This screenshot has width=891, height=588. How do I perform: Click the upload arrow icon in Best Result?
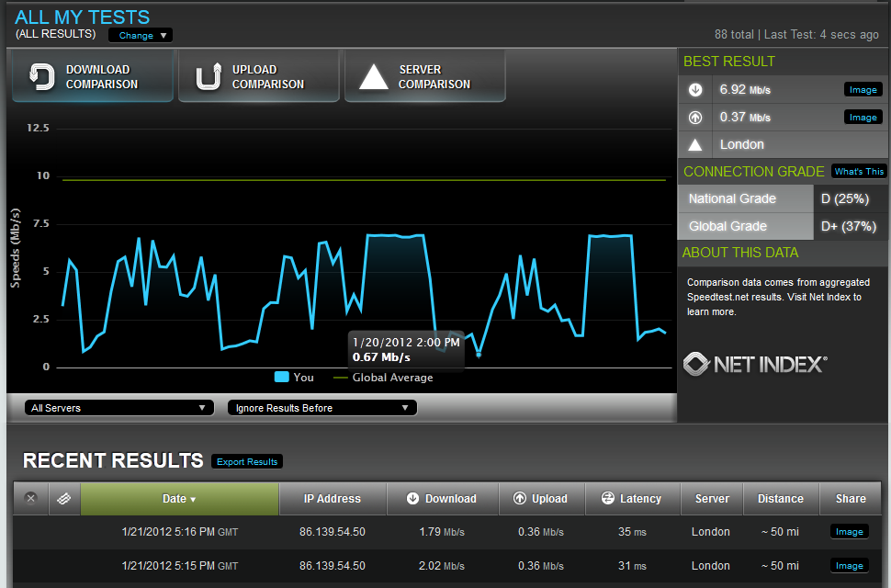[x=695, y=118]
